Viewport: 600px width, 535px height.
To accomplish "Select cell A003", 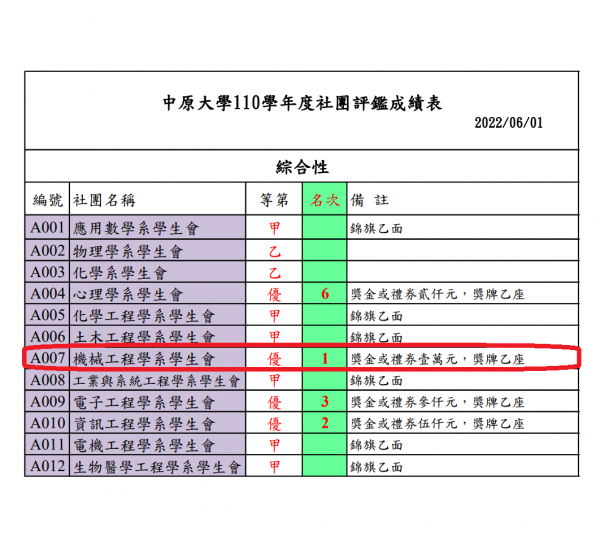I will (x=47, y=272).
